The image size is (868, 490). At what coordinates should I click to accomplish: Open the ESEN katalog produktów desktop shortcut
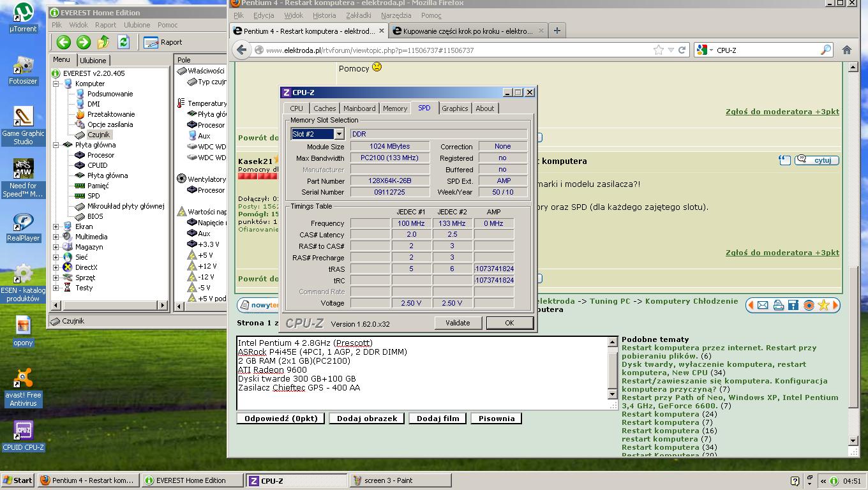23,283
